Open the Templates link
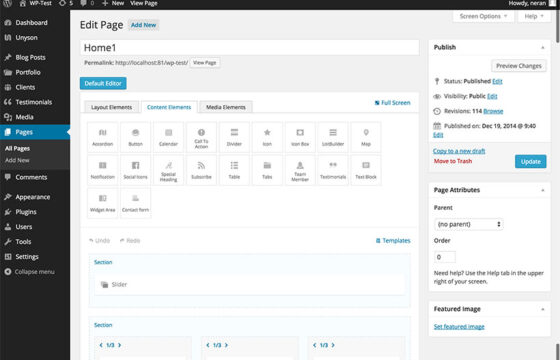Screen dimensions: 560x360 [393, 241]
